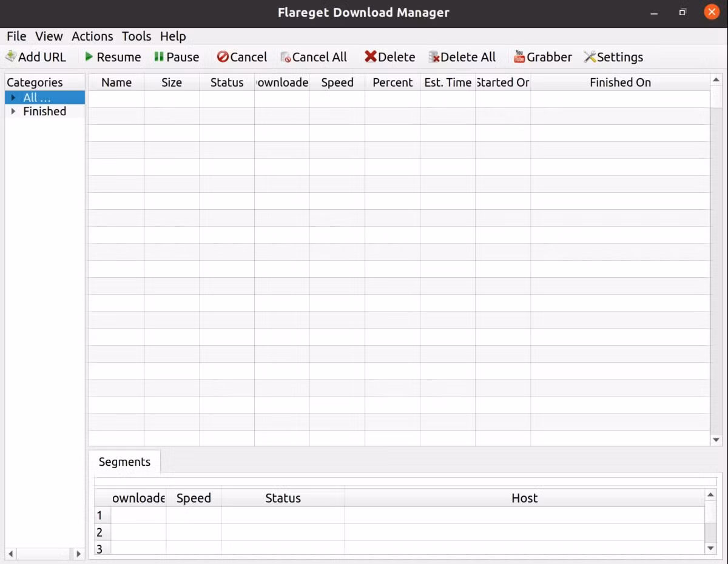Minimize the Flareget window
Screen dimensions: 728x564
click(x=654, y=12)
